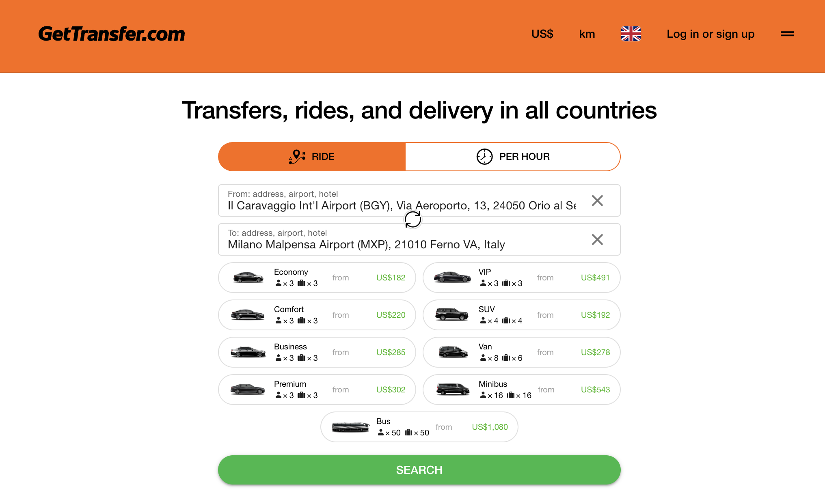Click into the From address input
The width and height of the screenshot is (825, 504).
click(401, 206)
